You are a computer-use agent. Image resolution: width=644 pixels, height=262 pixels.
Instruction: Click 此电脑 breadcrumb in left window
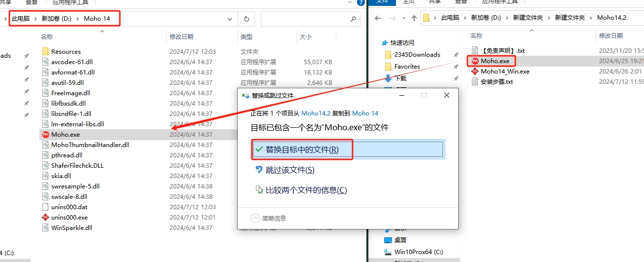coord(21,18)
